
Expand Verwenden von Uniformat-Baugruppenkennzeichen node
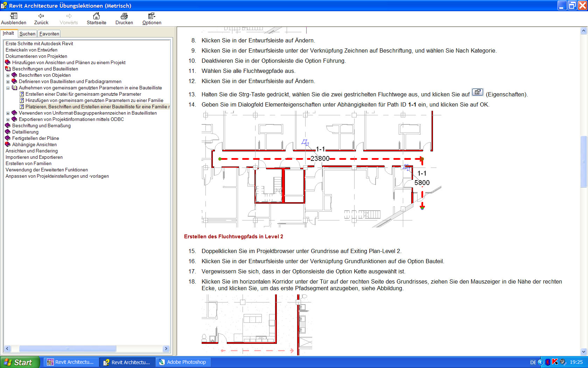coord(8,113)
